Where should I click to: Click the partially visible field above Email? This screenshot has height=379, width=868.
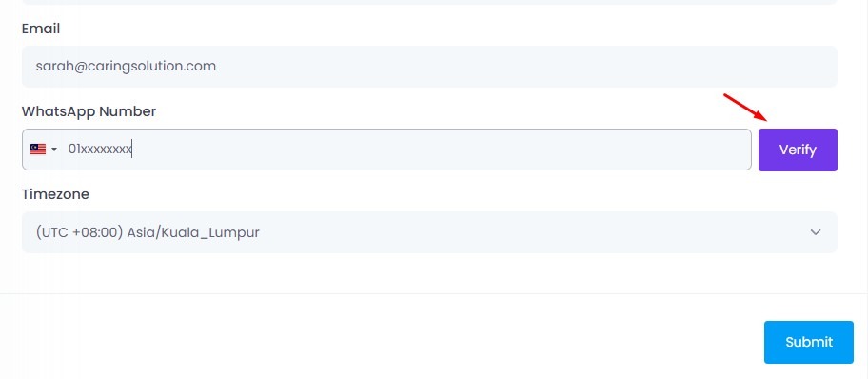point(429,2)
